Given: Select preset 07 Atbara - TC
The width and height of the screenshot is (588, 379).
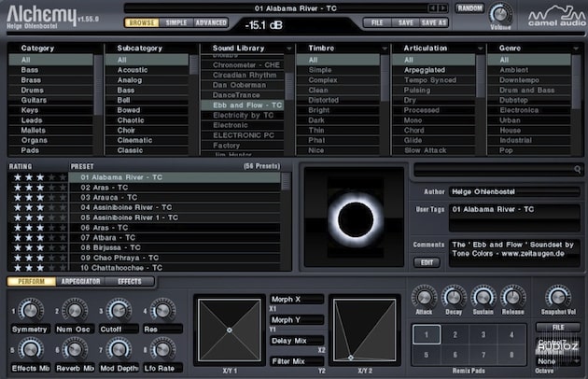Looking at the screenshot, I should point(175,237).
